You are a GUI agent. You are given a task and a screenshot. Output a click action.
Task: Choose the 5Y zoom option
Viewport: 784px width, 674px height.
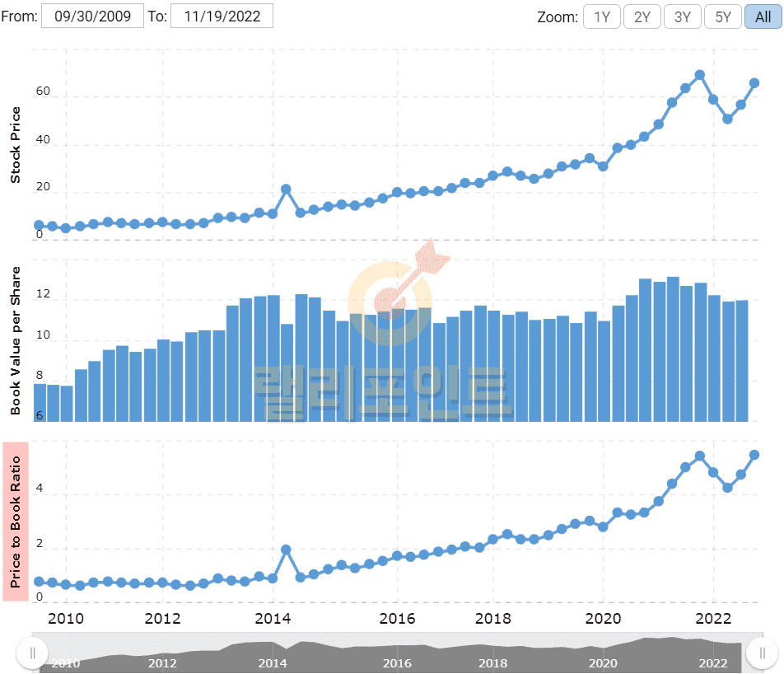click(x=722, y=16)
